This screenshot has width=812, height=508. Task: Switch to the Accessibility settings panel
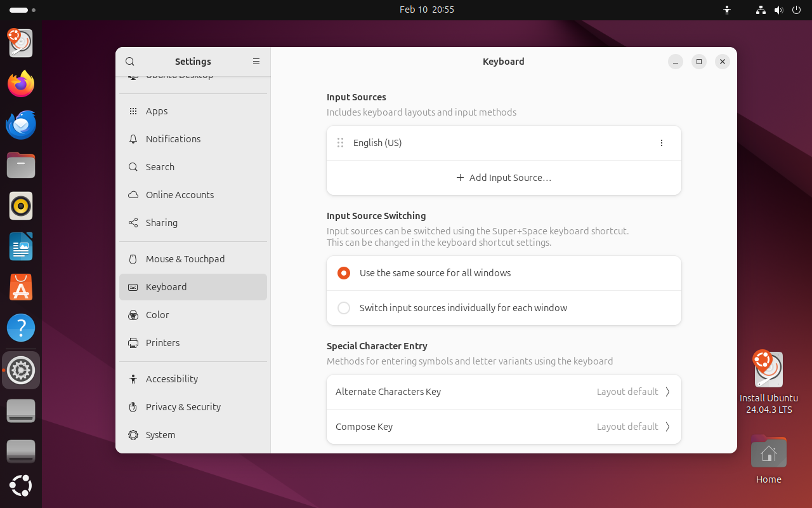click(172, 379)
